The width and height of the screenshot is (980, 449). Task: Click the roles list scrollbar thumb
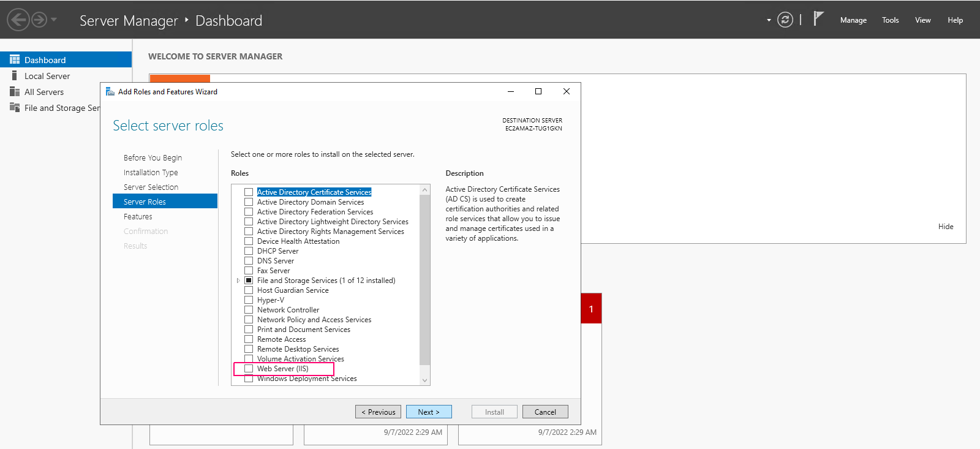[425, 280]
